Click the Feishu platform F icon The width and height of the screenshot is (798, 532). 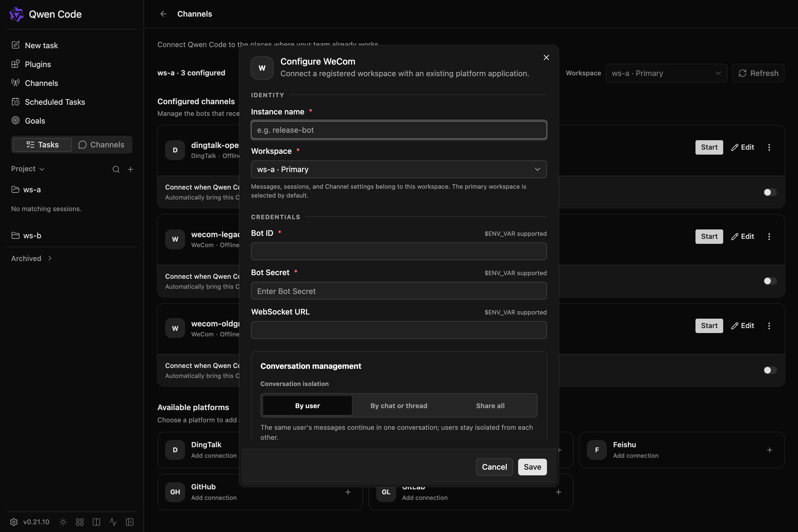pyautogui.click(x=597, y=450)
